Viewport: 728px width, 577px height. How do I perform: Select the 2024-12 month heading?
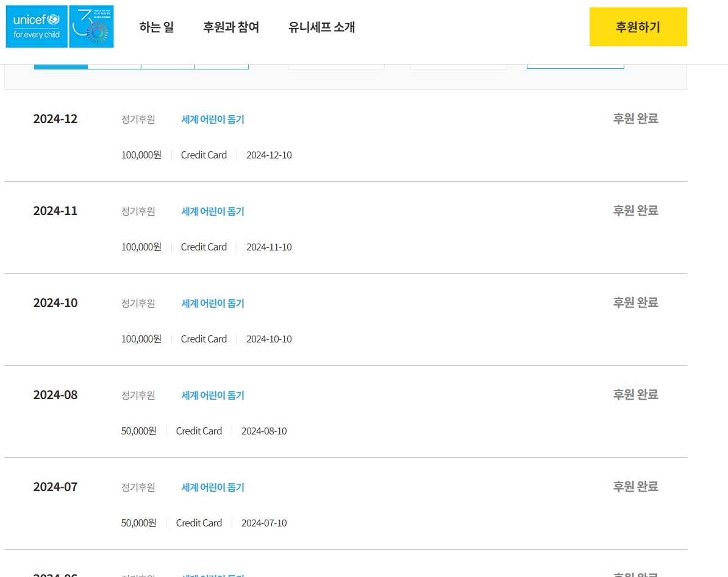[55, 119]
